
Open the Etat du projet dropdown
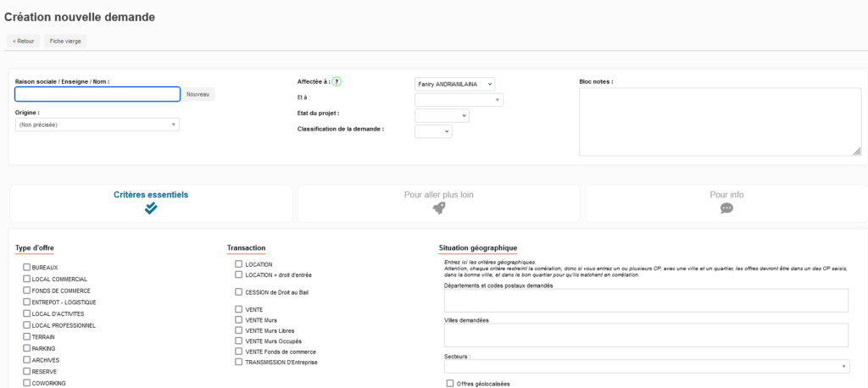[442, 115]
